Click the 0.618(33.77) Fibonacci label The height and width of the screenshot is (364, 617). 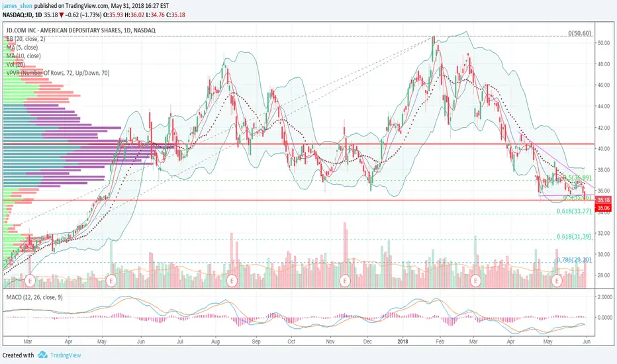coord(574,211)
